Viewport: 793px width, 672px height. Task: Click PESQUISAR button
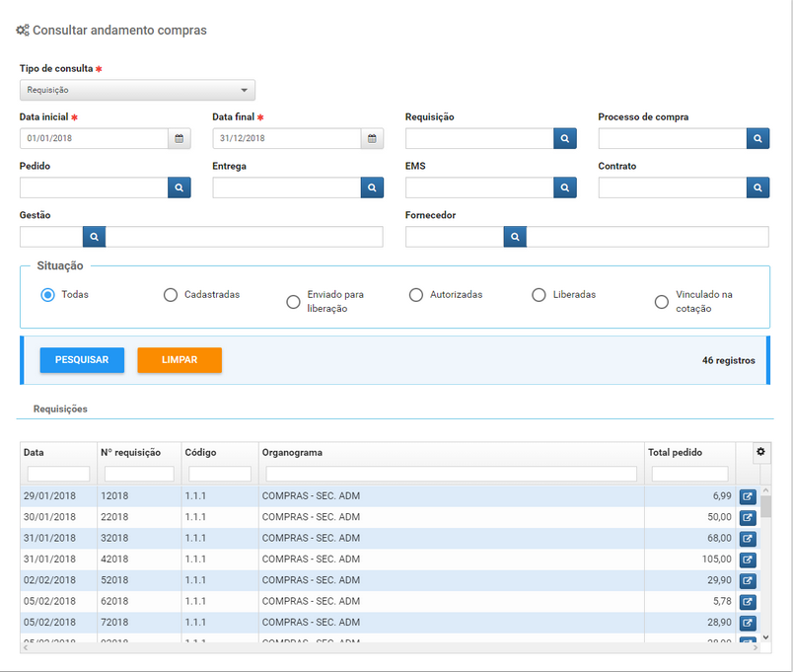click(82, 360)
